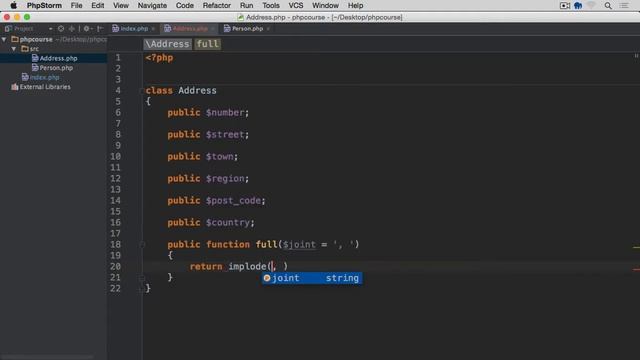Select Person.php in project tree
This screenshot has height=360, width=640.
point(53,68)
